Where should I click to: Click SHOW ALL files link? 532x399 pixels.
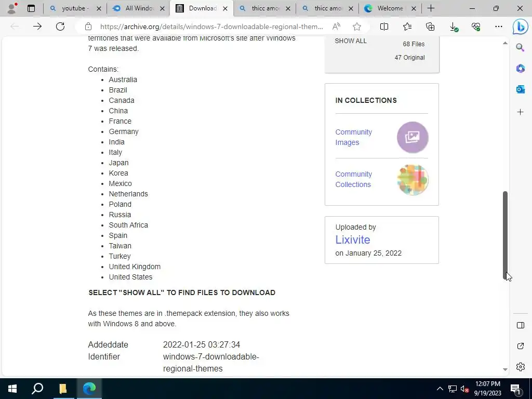click(351, 41)
